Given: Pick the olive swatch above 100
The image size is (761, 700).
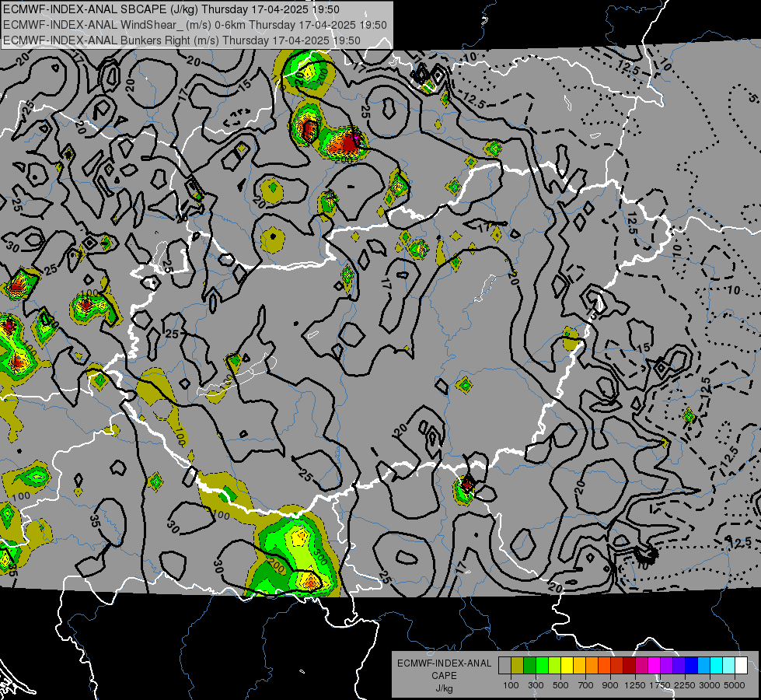Looking at the screenshot, I should [x=517, y=666].
